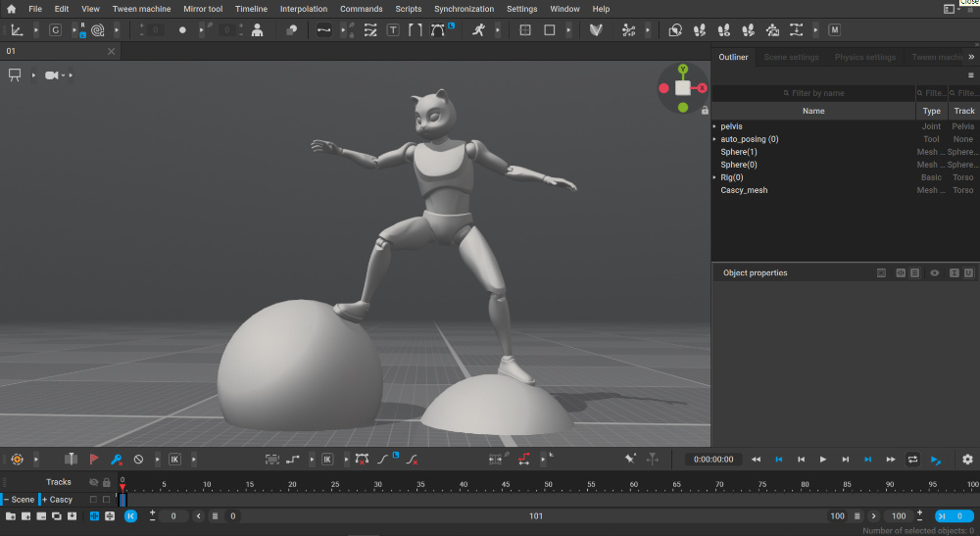
Task: Toggle second checkbox in Cascy track row
Action: tap(106, 499)
